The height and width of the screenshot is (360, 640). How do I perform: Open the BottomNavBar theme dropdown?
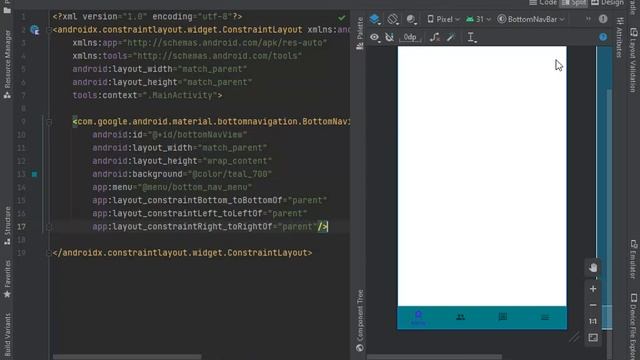(531, 19)
